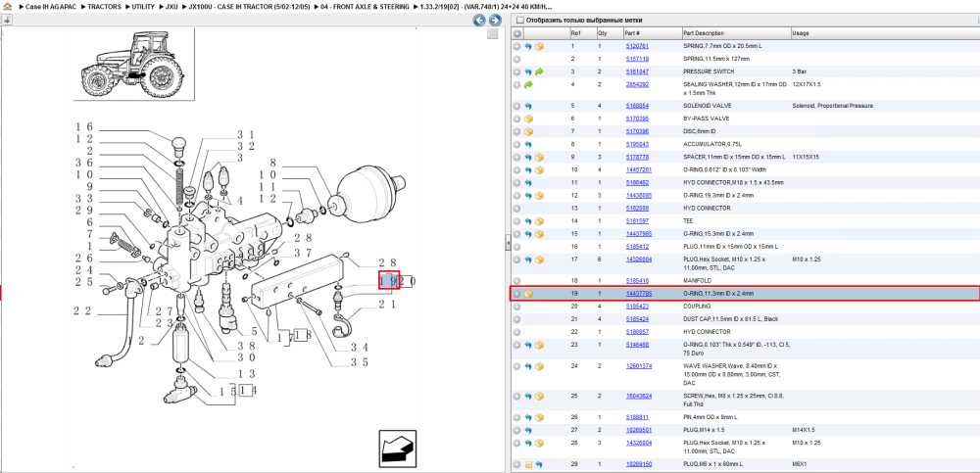Select callout 22 on the diagram
Image resolution: width=980 pixels, height=473 pixels.
pos(83,311)
